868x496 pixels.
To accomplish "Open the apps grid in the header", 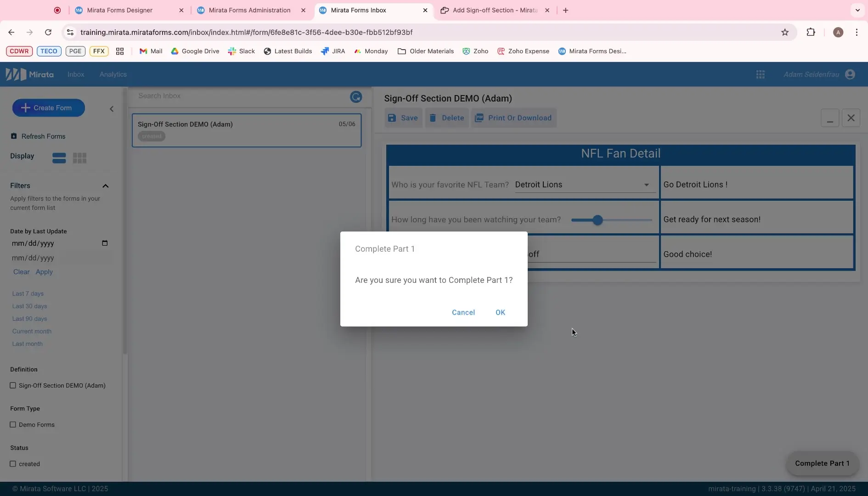I will (x=761, y=74).
